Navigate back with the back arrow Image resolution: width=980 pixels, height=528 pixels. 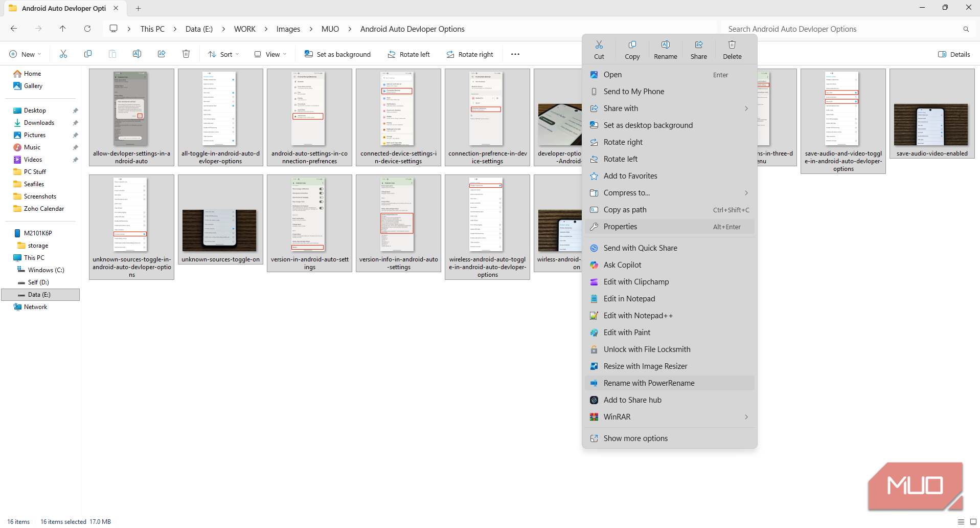(x=14, y=29)
